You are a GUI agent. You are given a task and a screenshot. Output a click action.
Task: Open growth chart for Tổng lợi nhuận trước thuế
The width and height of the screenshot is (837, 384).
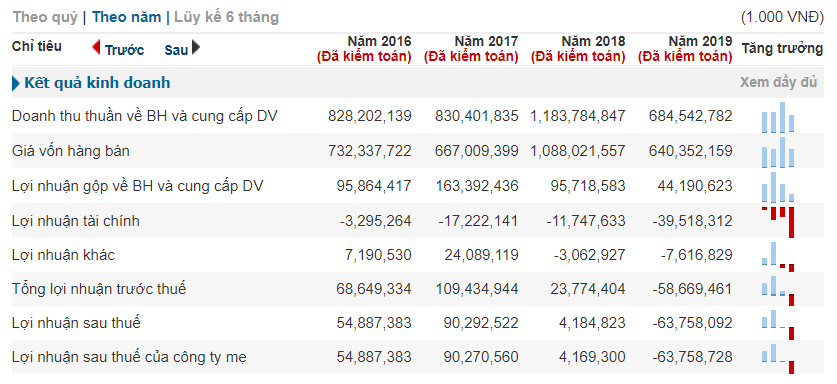tap(778, 291)
